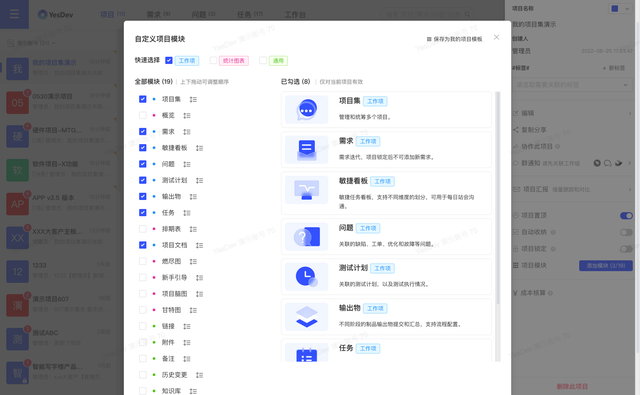
Task: Click the 敏捷看板 module monitor icon
Action: tap(307, 190)
